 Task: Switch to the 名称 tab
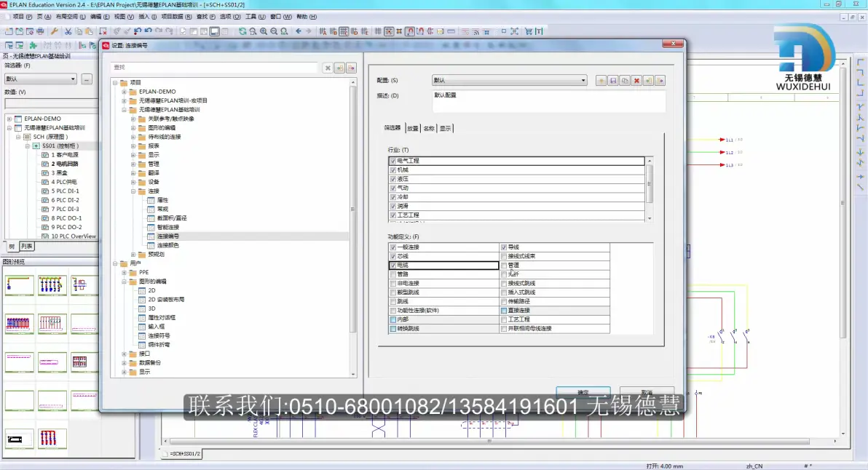(429, 128)
